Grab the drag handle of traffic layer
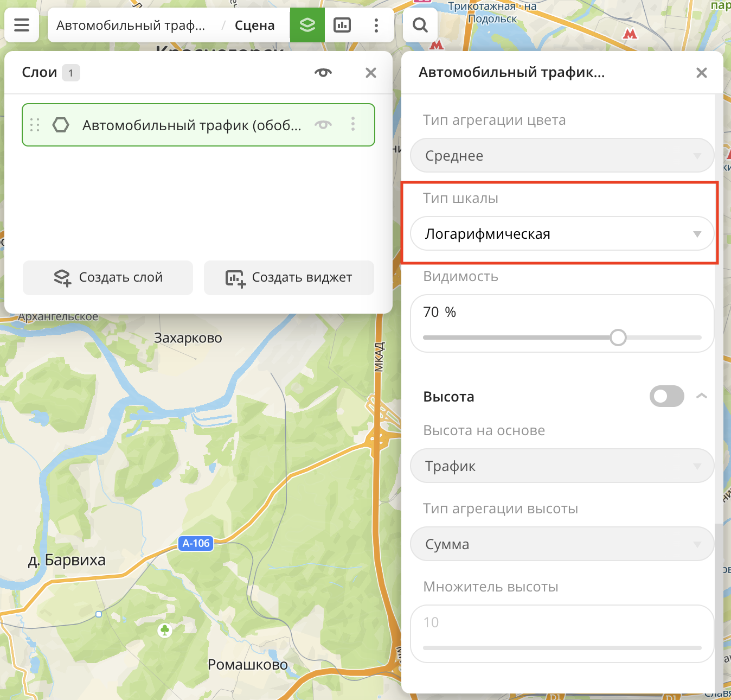The image size is (731, 700). (x=35, y=125)
